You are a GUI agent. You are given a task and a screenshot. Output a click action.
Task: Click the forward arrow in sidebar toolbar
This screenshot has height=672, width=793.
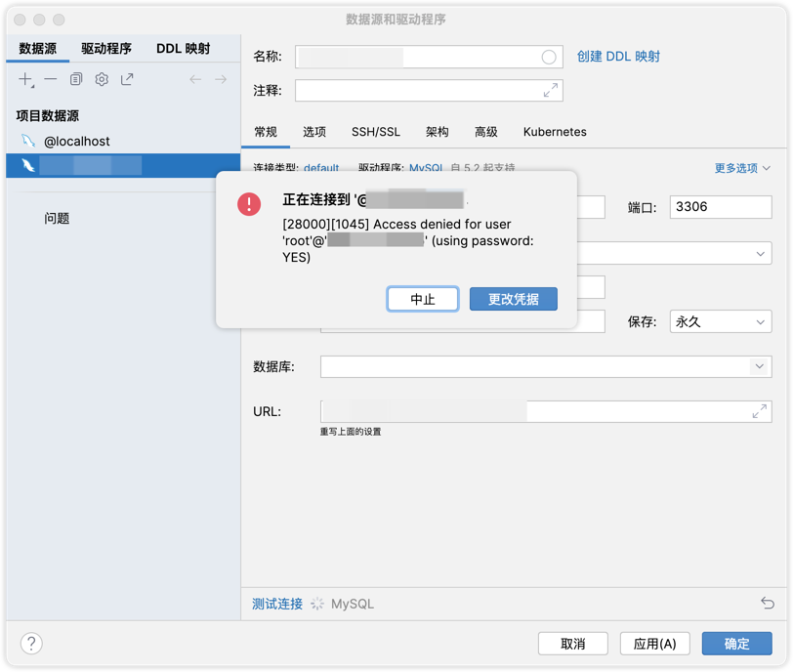tap(221, 79)
